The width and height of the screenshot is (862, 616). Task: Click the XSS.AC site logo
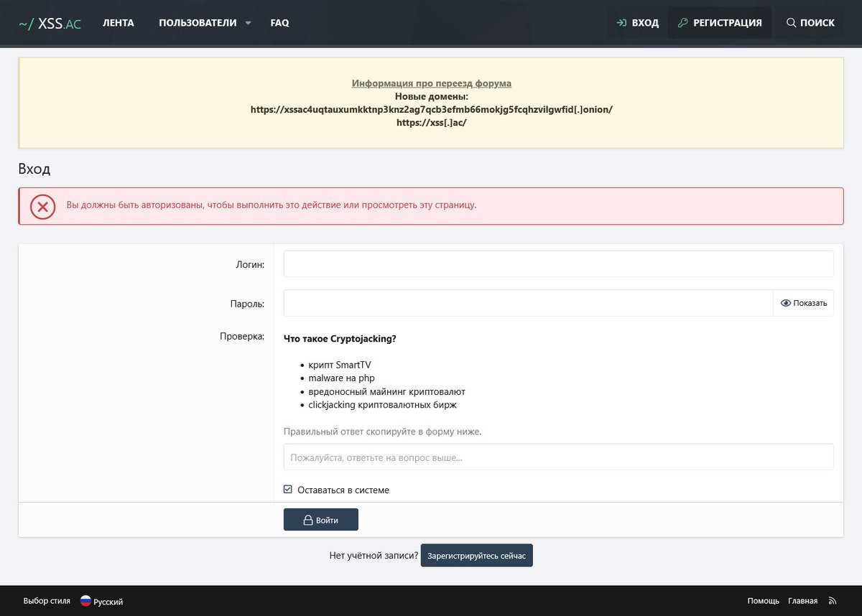pyautogui.click(x=50, y=22)
